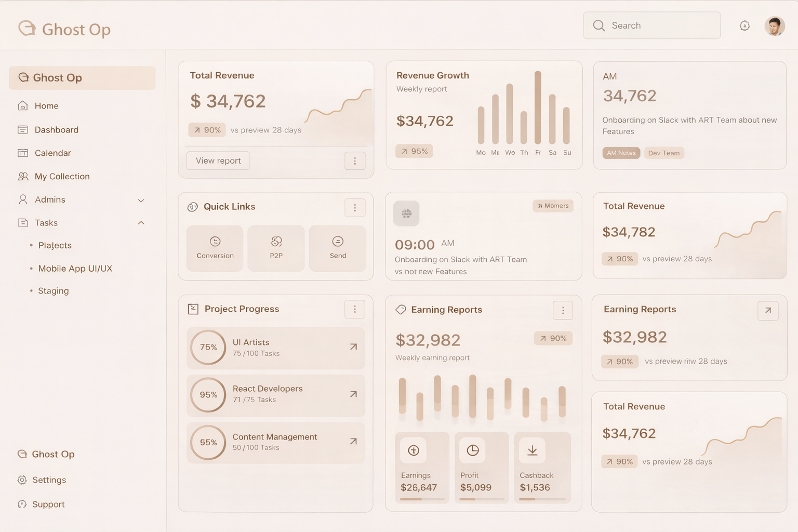This screenshot has width=798, height=532.
Task: Open the Earnings icon in Earning Reports
Action: [413, 450]
